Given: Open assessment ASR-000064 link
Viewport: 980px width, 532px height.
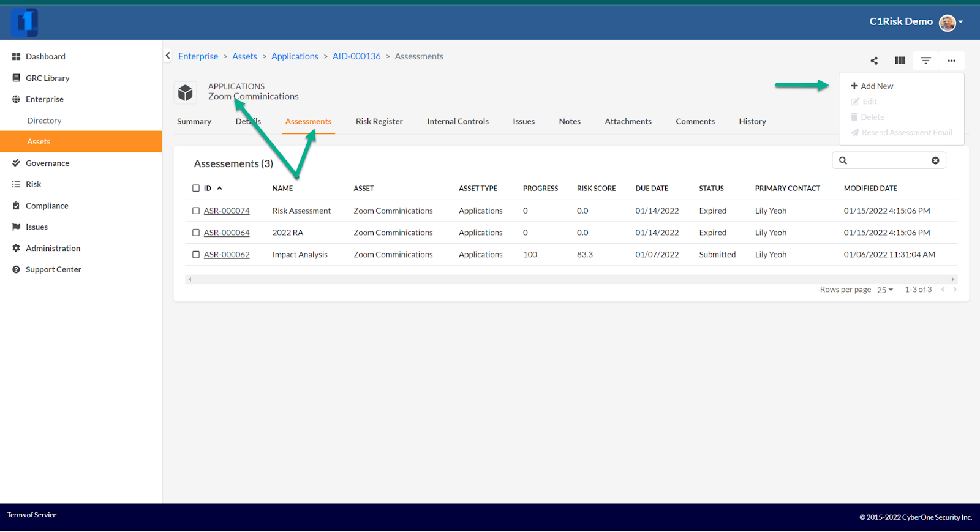Looking at the screenshot, I should coord(227,233).
